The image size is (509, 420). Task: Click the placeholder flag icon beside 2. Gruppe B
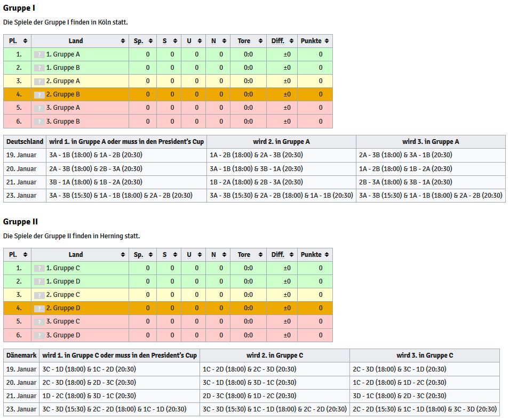tap(39, 95)
